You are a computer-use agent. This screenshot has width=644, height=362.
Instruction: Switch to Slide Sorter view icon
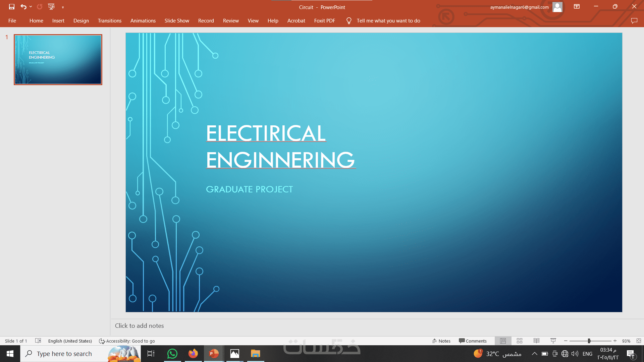click(x=520, y=341)
